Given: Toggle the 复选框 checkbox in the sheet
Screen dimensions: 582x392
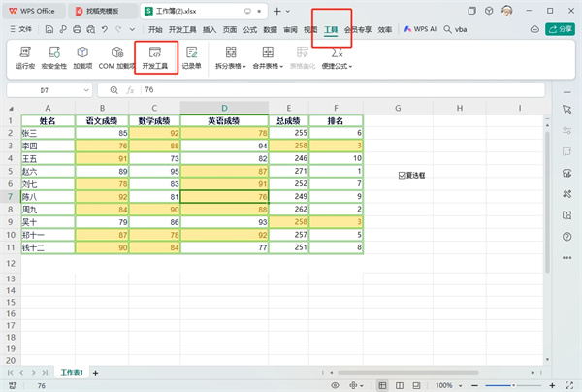Looking at the screenshot, I should click(x=403, y=176).
